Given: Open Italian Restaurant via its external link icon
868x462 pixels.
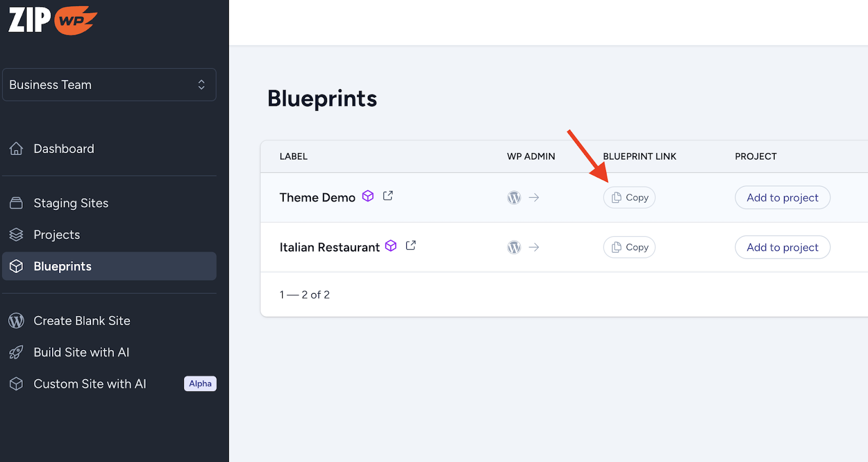Looking at the screenshot, I should pos(411,245).
